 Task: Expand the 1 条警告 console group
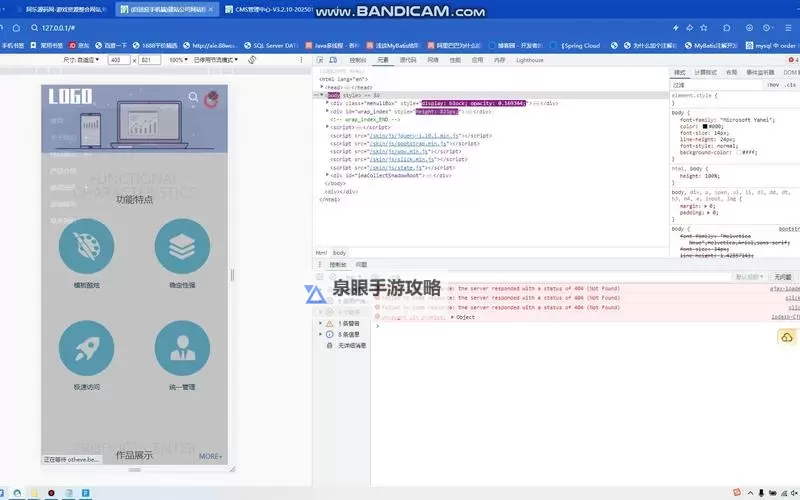320,323
